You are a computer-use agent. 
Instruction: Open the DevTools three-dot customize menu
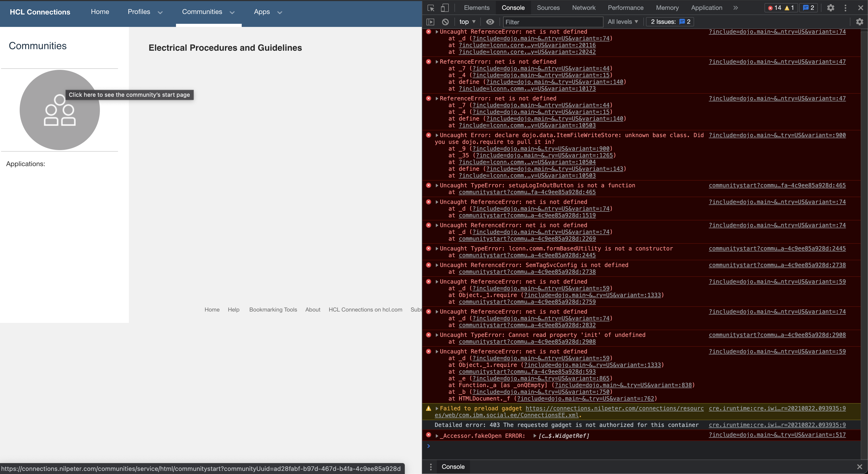pyautogui.click(x=845, y=8)
